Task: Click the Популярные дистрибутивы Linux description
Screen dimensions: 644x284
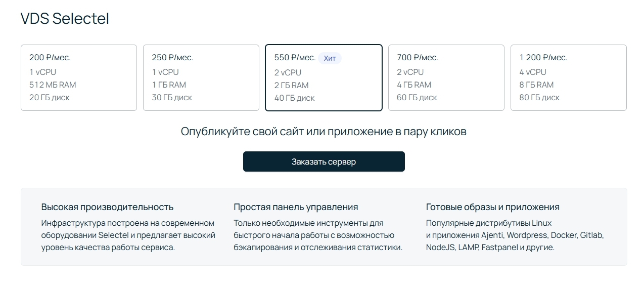Action: click(515, 235)
